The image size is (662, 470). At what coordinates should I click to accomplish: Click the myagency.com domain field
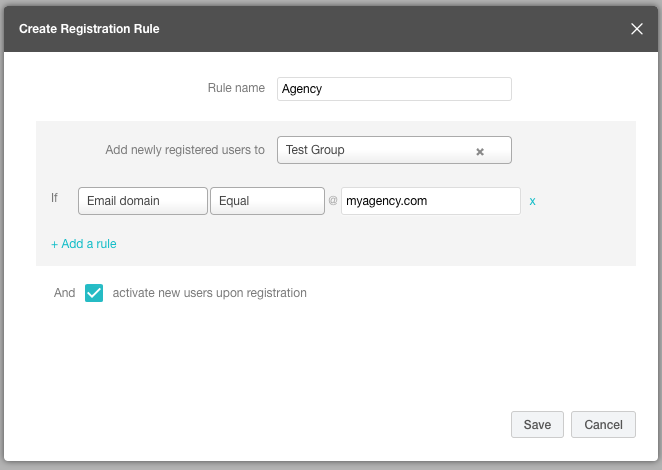[x=431, y=201]
